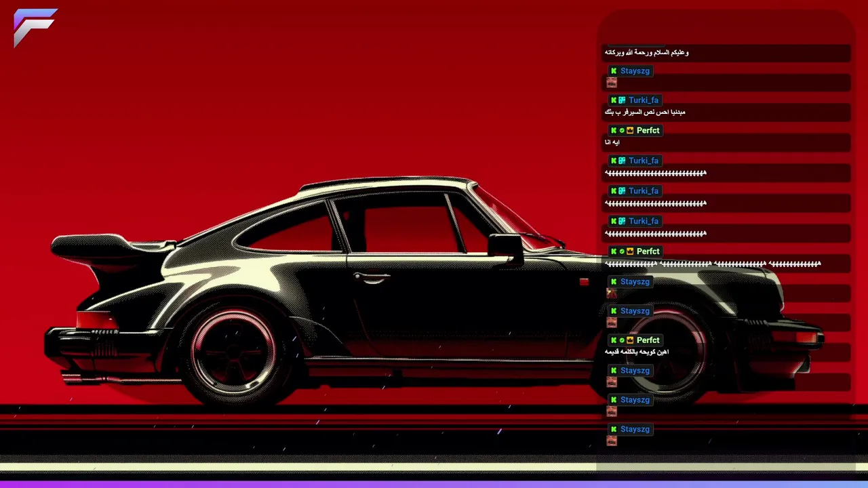Click the teal badge beside Turki_fa above "مبدئيا احس"

click(622, 100)
